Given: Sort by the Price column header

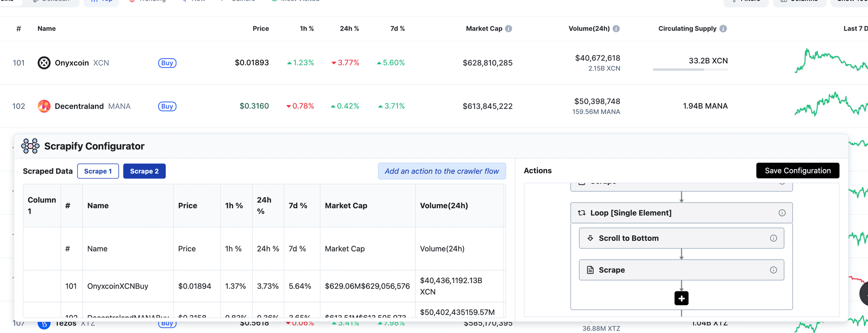Looking at the screenshot, I should (x=261, y=28).
